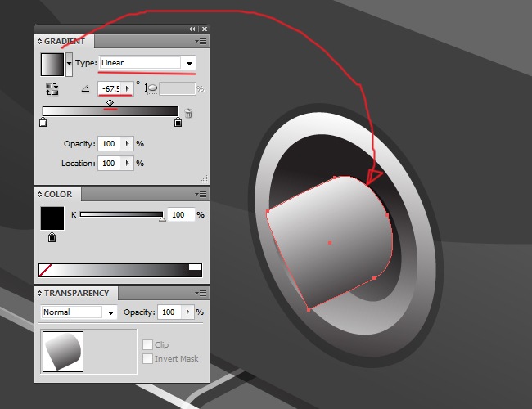The height and width of the screenshot is (409, 532).
Task: Click the grayscale spectrum ramp
Action: (x=120, y=270)
